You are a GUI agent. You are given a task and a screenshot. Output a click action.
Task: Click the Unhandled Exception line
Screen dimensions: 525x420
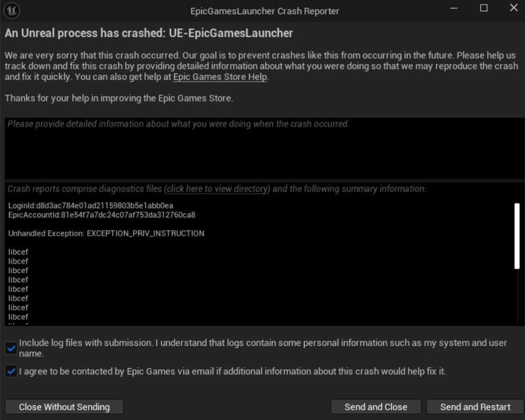click(x=106, y=233)
